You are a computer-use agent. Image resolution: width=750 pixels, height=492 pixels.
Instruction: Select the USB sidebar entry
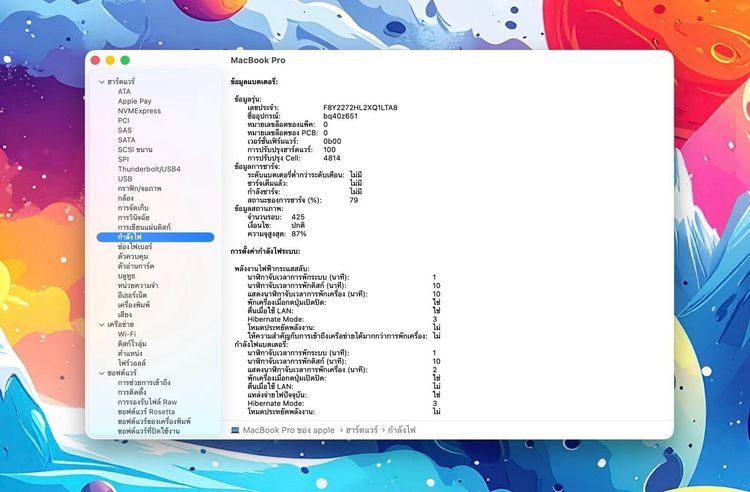pos(125,179)
